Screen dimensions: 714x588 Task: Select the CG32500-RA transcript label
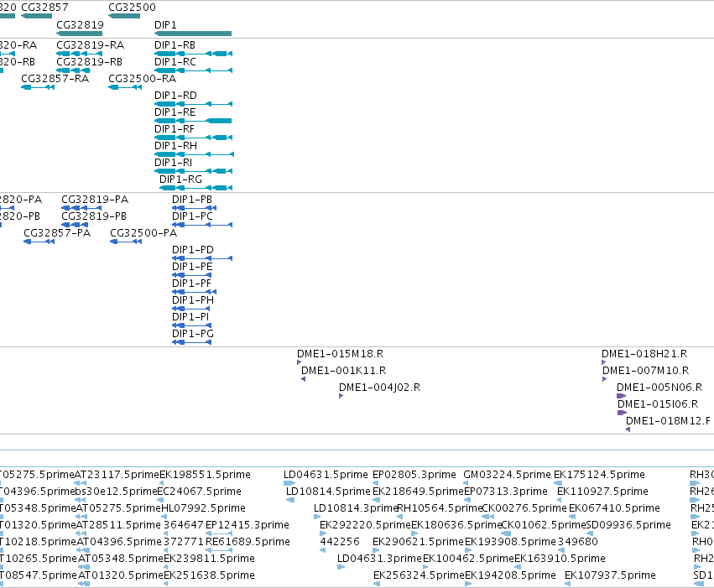click(x=143, y=79)
